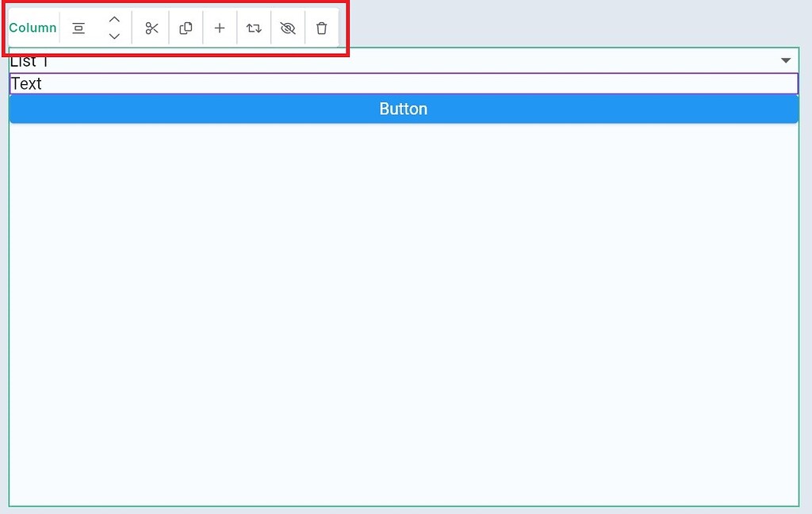Cut the column with scissors icon

click(x=151, y=28)
